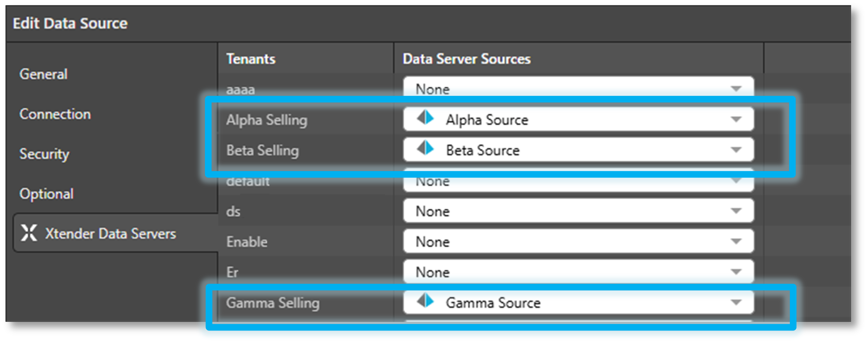Click the Xtender X logo icon
Image resolution: width=868 pixels, height=341 pixels.
[x=29, y=233]
